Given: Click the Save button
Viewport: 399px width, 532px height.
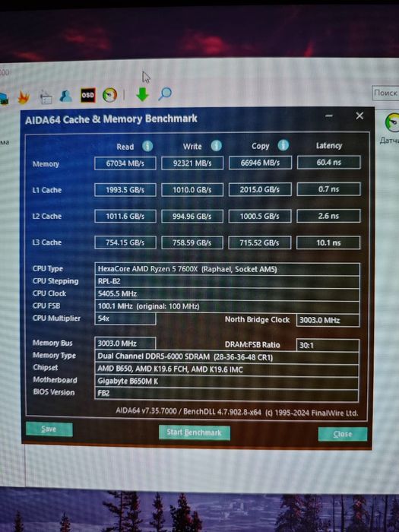Looking at the screenshot, I should (49, 429).
